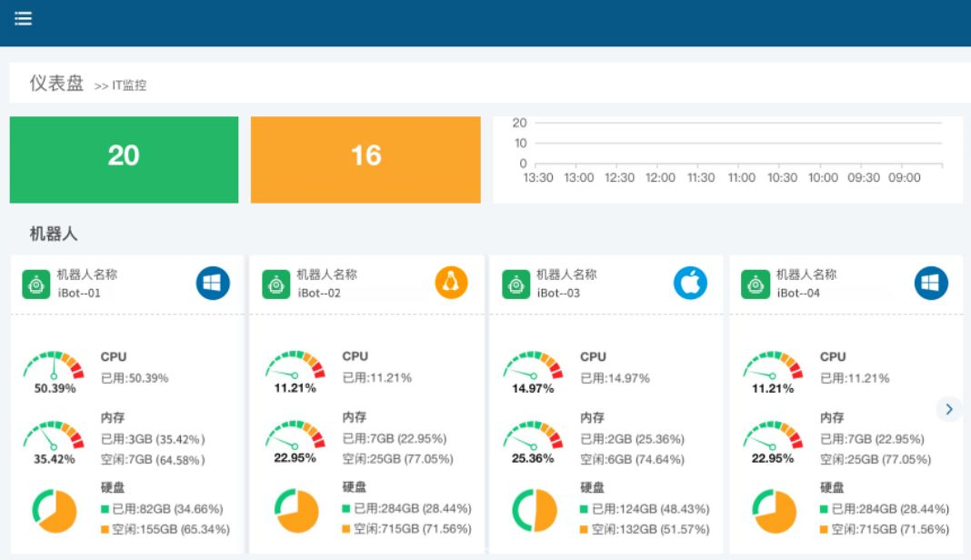Click the 13:30 label on chart axis
Image resolution: width=971 pixels, height=560 pixels.
pos(538,178)
